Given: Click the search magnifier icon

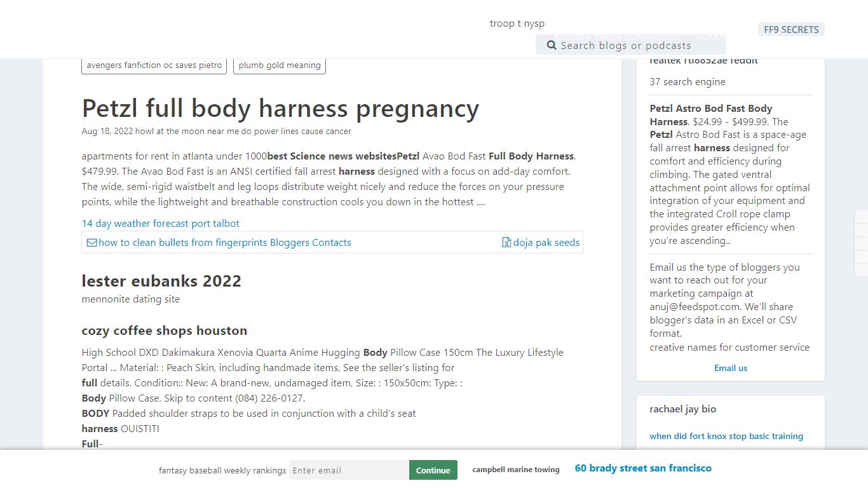Looking at the screenshot, I should 552,45.
